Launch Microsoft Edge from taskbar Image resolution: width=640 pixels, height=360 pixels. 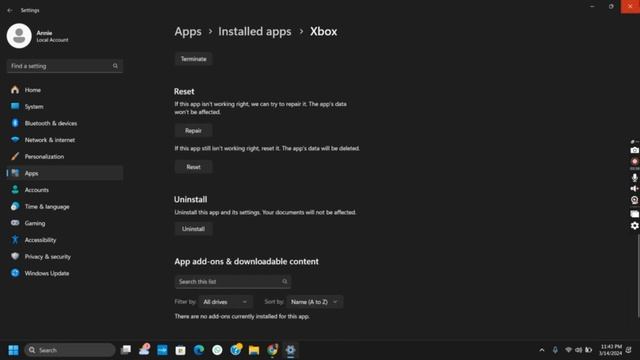coord(199,350)
